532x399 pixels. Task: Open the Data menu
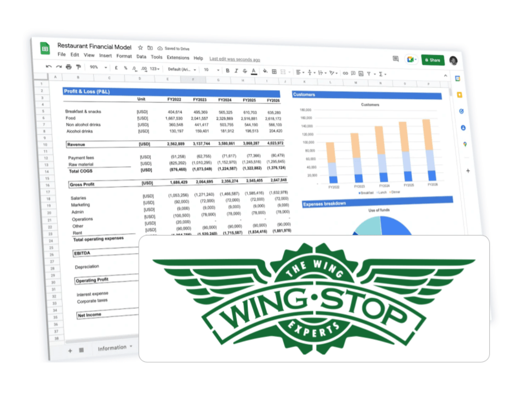coord(141,56)
